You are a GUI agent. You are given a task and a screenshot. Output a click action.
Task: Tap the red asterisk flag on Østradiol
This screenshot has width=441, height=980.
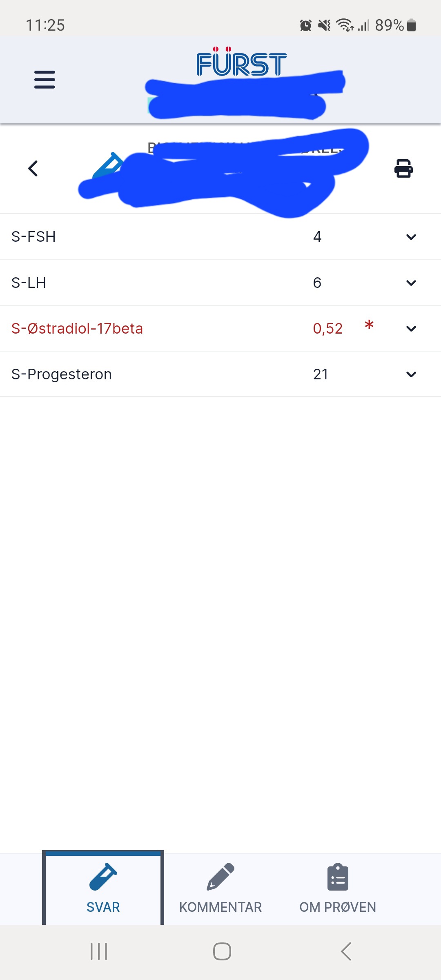click(x=369, y=326)
